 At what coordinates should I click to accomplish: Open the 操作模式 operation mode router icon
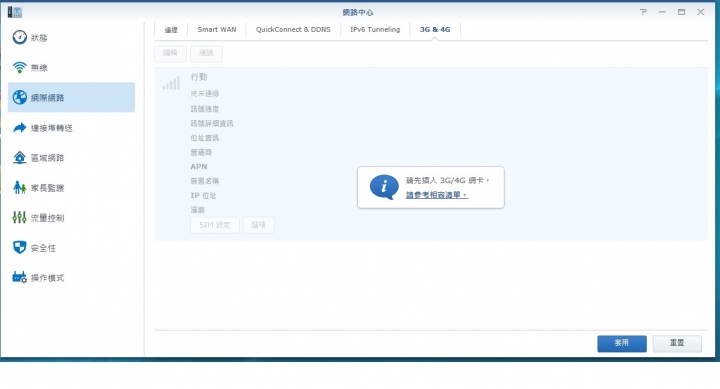tap(19, 277)
